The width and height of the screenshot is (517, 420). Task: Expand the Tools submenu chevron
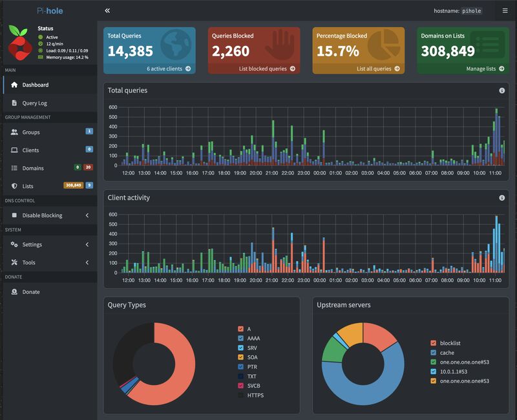click(x=87, y=262)
